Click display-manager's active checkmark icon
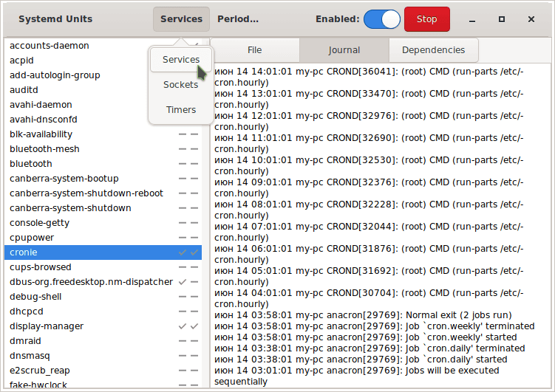Screen dimensions: 555x392 pyautogui.click(x=194, y=326)
